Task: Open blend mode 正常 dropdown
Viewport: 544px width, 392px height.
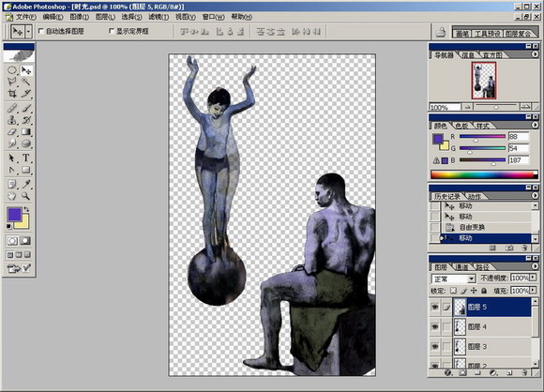Action: (x=471, y=279)
